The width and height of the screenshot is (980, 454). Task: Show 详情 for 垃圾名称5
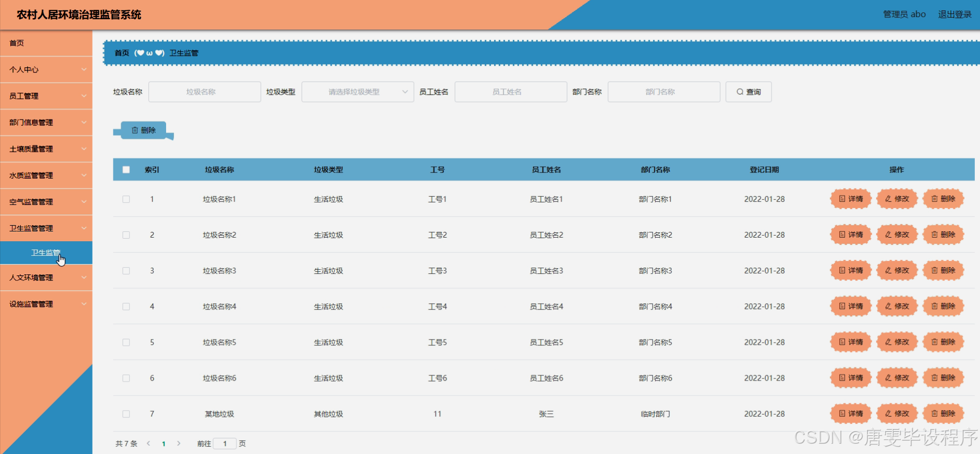coord(851,342)
